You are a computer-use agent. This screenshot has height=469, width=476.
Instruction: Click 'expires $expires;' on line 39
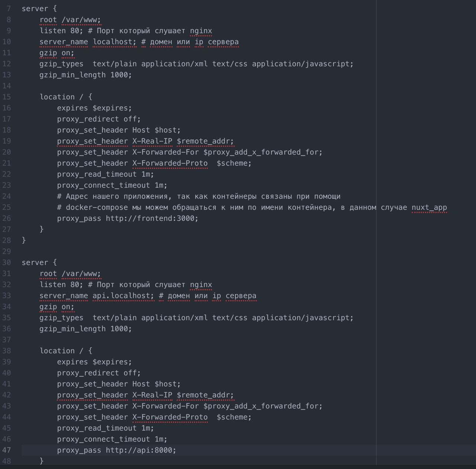point(94,362)
